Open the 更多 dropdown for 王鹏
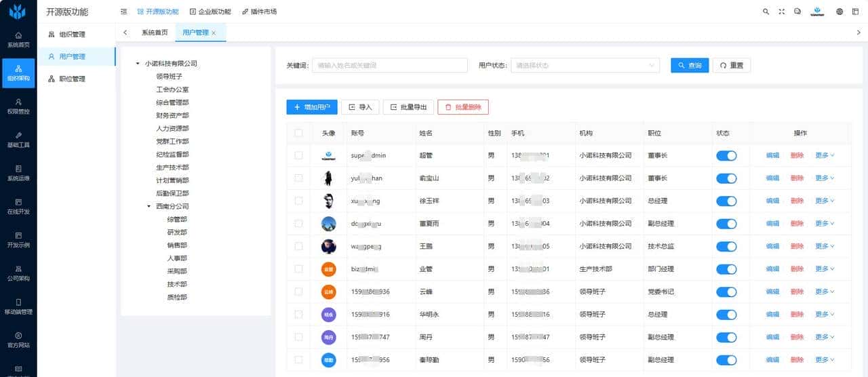Screen dimensions: 868x377 coord(825,246)
